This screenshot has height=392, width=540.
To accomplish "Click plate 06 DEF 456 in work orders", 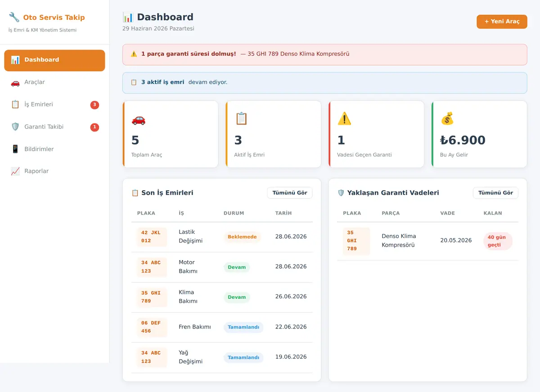I will (x=151, y=327).
